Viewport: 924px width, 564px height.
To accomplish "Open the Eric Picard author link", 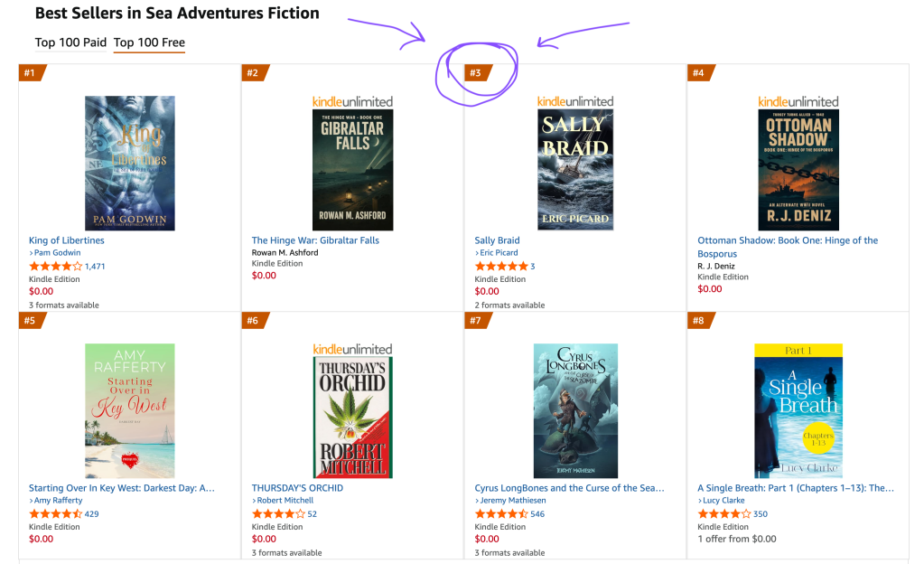I will [500, 253].
